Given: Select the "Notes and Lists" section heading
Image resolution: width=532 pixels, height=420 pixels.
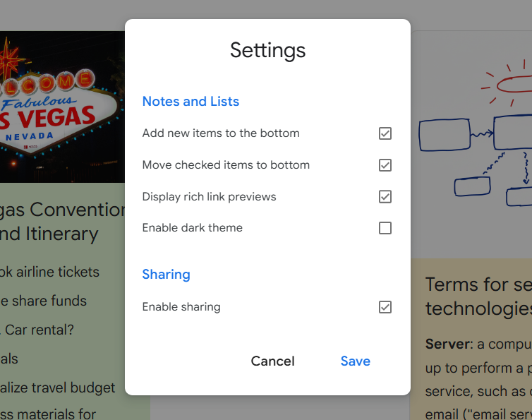Looking at the screenshot, I should click(x=191, y=102).
